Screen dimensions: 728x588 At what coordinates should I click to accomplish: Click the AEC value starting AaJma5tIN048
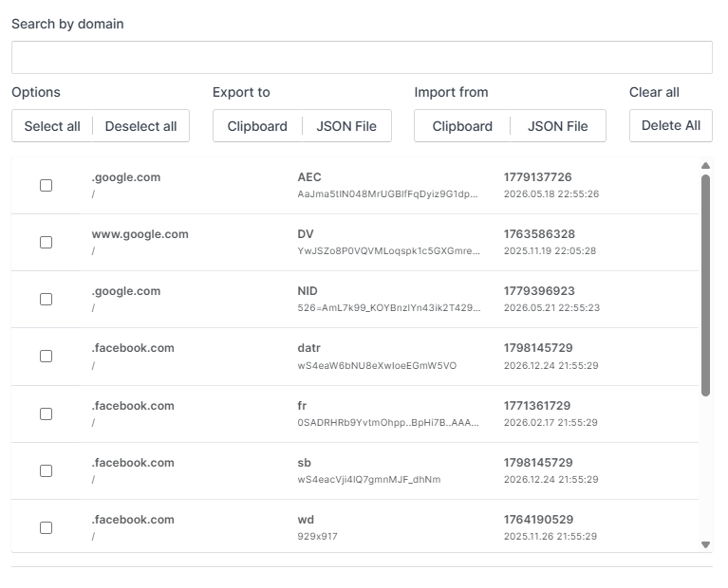(x=387, y=194)
